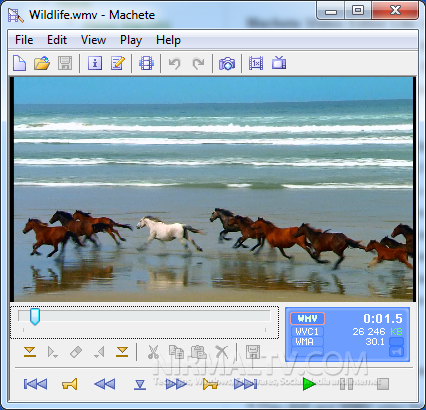Click the seek slider thumb

tap(35, 317)
